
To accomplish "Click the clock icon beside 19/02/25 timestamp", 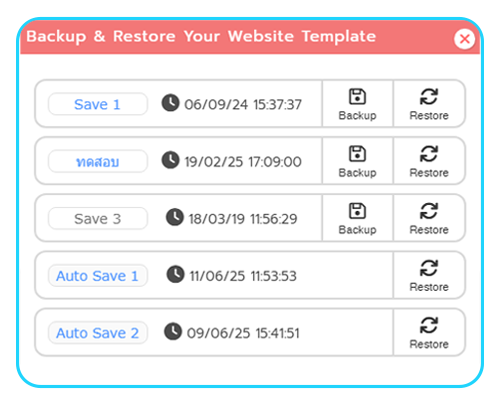I will [170, 160].
